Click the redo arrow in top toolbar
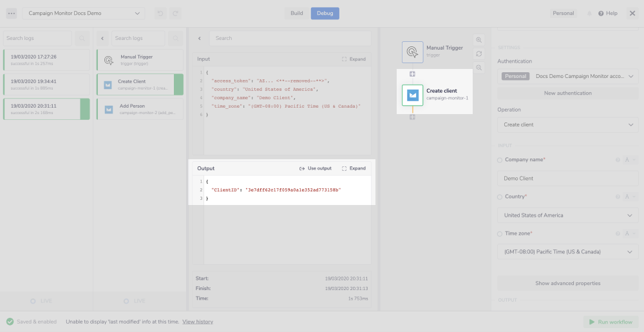 pos(175,13)
